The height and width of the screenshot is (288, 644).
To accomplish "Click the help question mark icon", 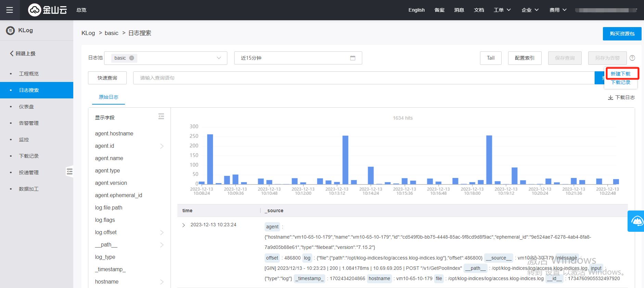I will pos(632,58).
